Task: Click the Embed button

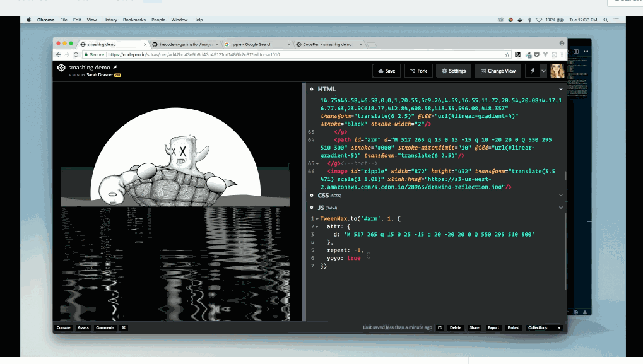Action: click(x=514, y=327)
